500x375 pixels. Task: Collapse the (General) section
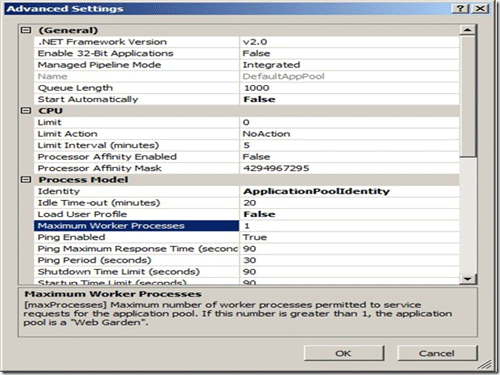click(x=26, y=30)
